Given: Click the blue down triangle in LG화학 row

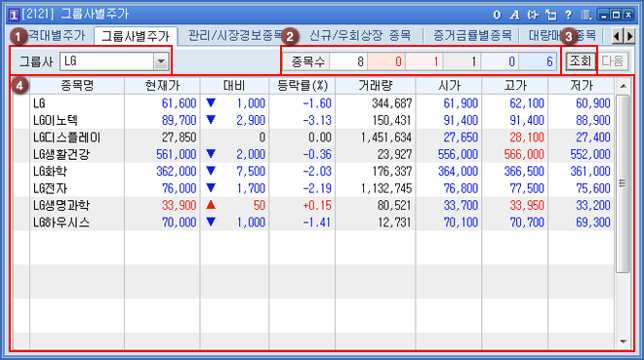Looking at the screenshot, I should coord(211,171).
